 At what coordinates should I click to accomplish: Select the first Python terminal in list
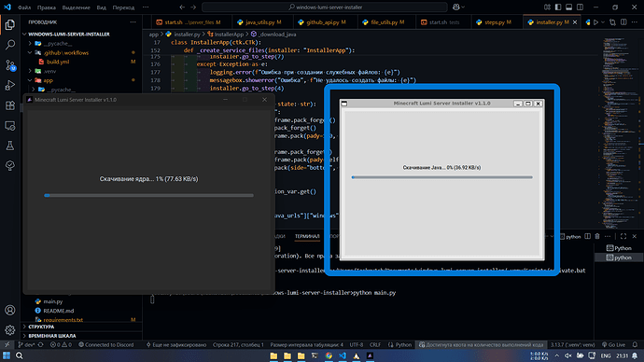point(619,248)
